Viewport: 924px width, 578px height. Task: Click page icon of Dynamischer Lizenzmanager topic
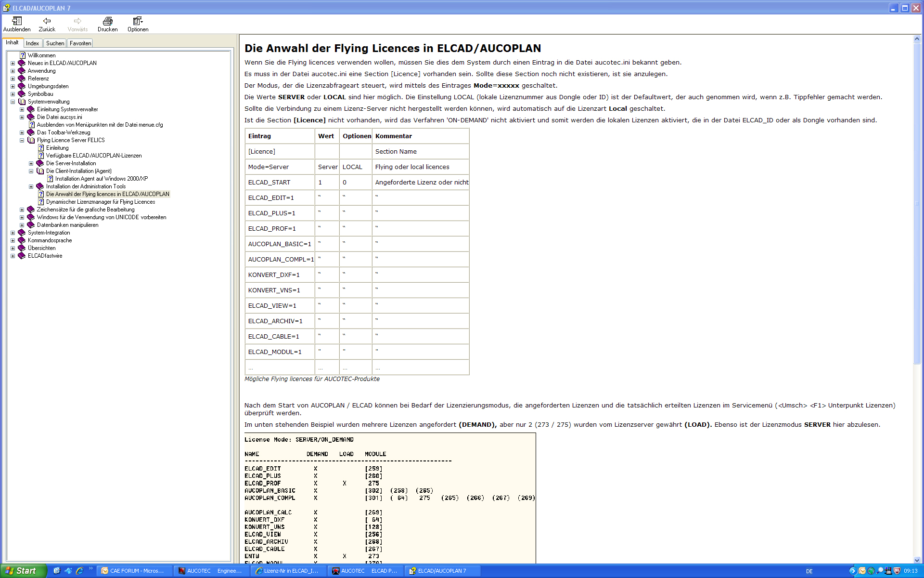pyautogui.click(x=41, y=202)
